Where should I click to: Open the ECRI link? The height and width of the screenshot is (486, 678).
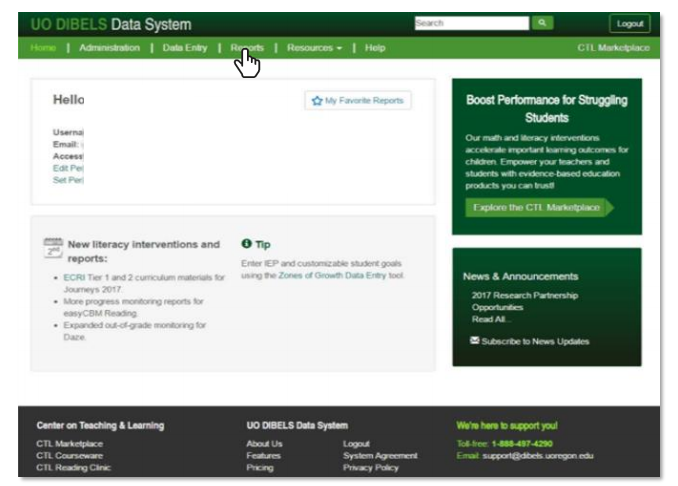[x=74, y=277]
